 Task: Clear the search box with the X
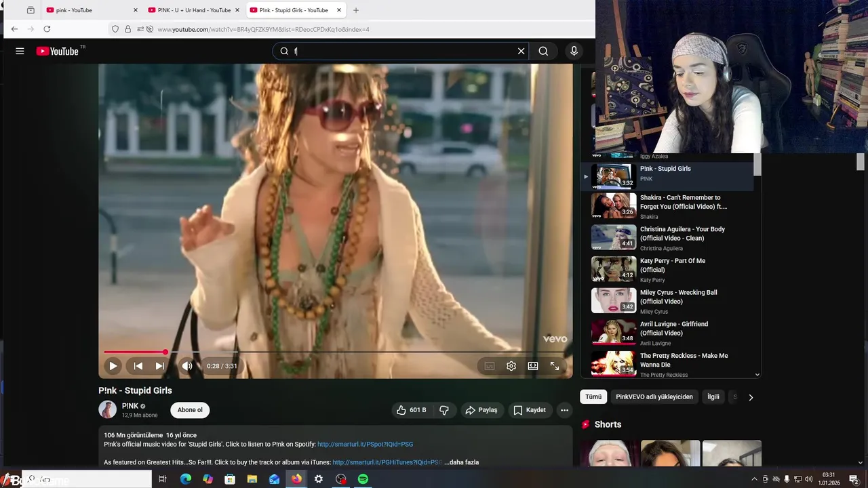coord(521,51)
